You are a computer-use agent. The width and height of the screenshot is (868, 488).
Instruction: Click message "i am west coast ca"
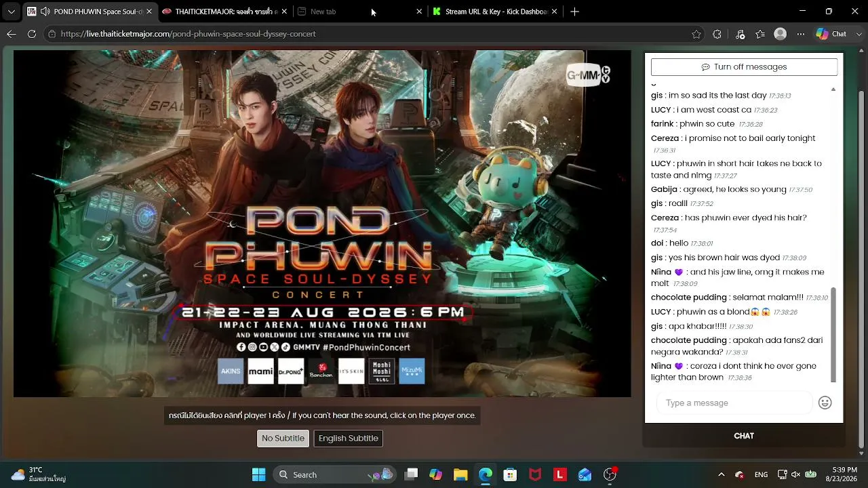coord(714,110)
